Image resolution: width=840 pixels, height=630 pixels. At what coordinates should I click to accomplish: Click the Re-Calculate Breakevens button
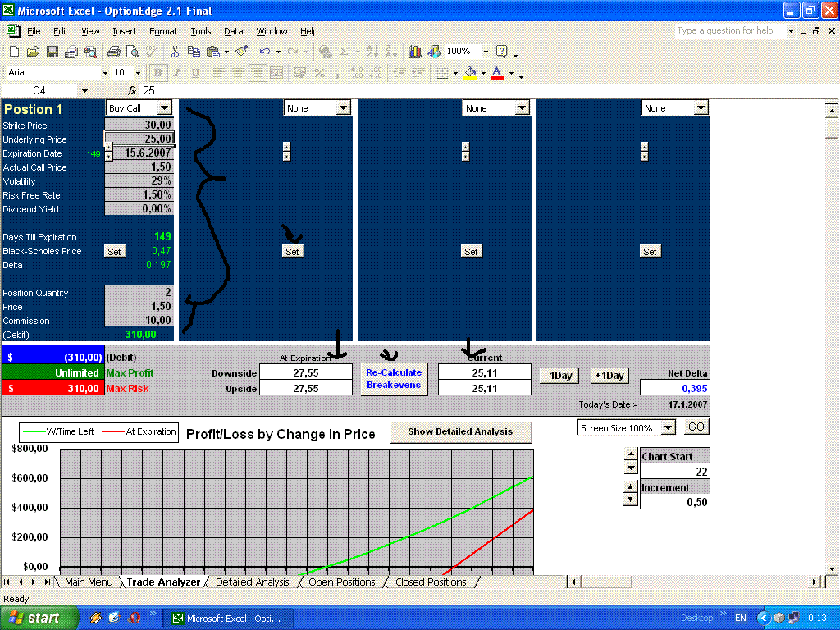pos(394,379)
